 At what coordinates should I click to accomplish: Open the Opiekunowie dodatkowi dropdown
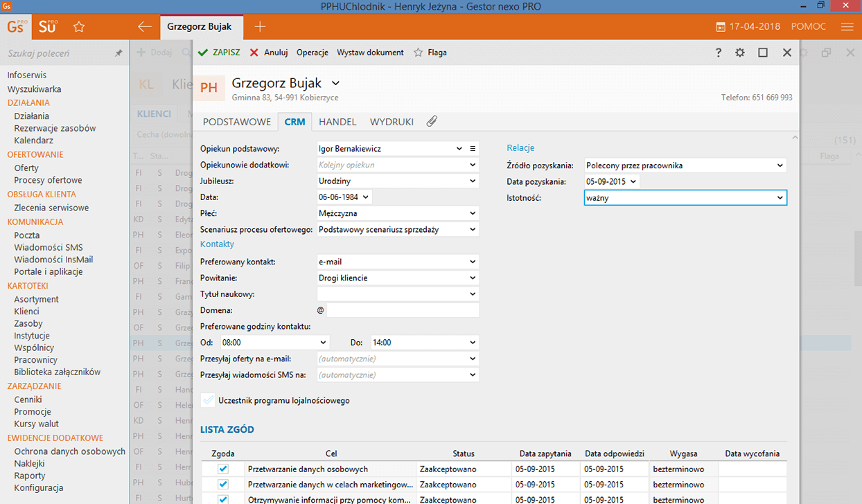click(x=473, y=165)
